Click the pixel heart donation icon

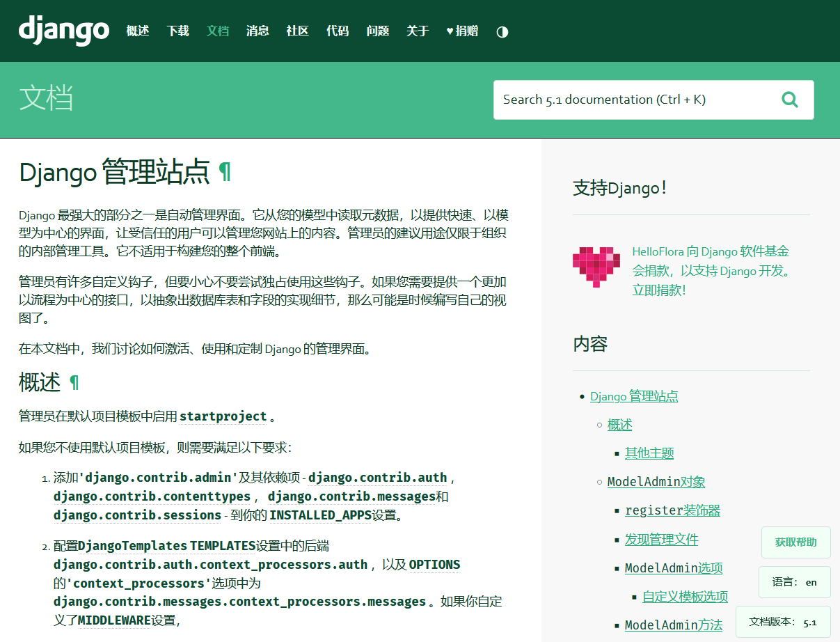tap(596, 267)
